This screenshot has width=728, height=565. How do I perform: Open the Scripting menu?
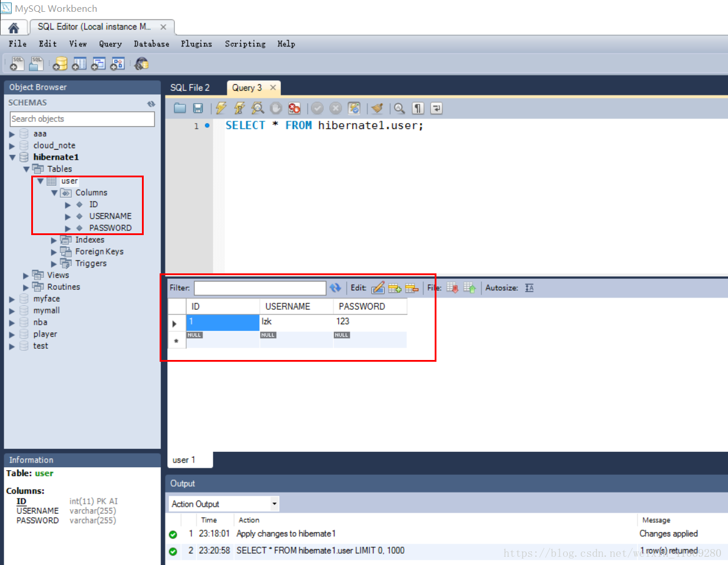[x=245, y=44]
